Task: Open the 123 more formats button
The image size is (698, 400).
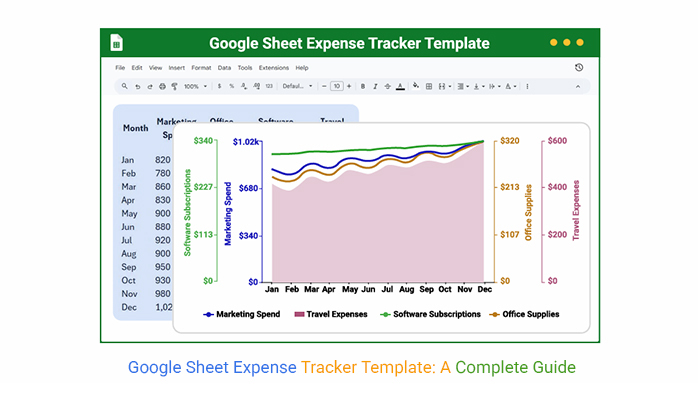Action: point(269,86)
